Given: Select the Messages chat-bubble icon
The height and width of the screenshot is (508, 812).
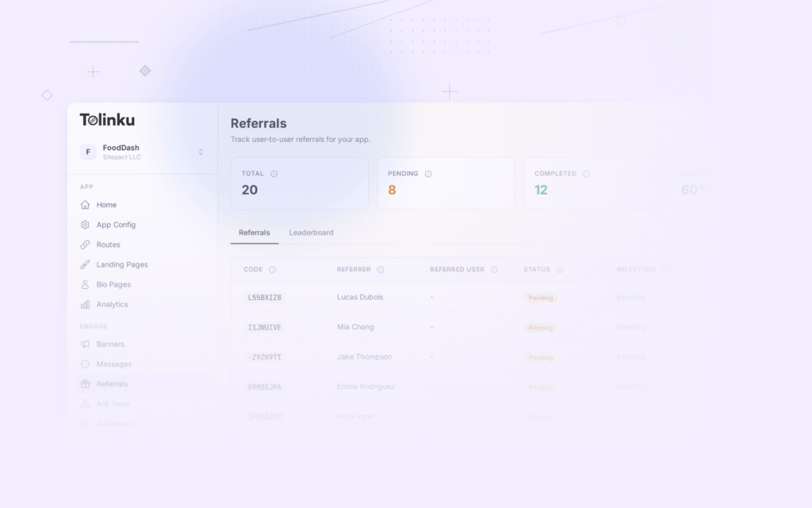Looking at the screenshot, I should click(85, 364).
